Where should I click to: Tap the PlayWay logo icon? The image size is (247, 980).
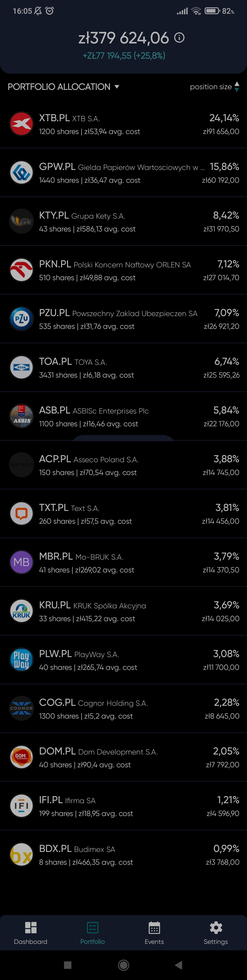pos(21,659)
